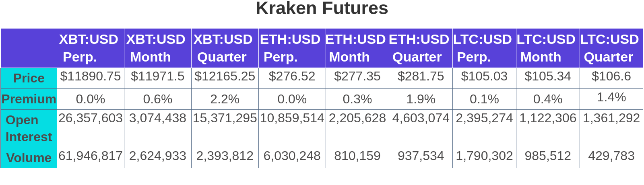Screen dimensions: 644x185
Task: Select the $276.52 ETH perpetual price
Action: point(292,76)
